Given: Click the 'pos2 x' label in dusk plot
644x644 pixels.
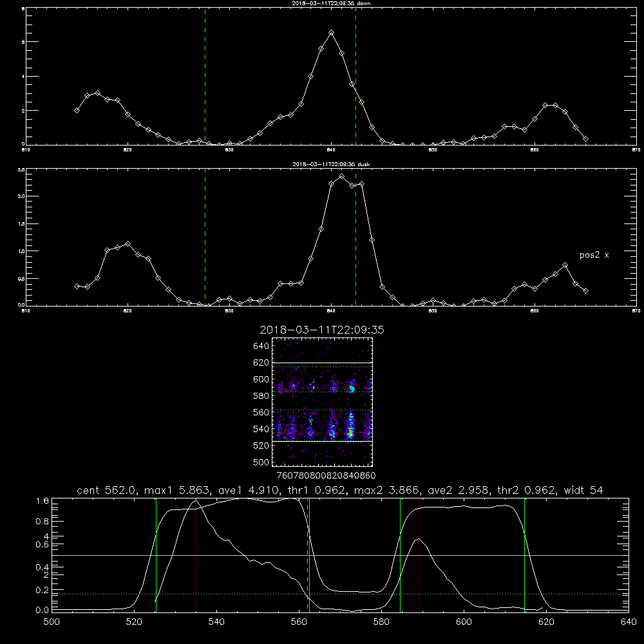Looking at the screenshot, I should pos(594,255).
